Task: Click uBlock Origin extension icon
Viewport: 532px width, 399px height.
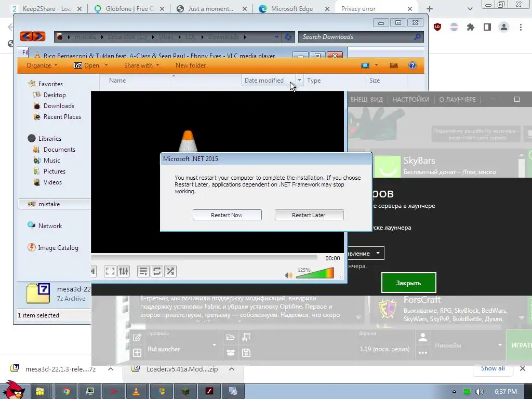Action: click(437, 27)
